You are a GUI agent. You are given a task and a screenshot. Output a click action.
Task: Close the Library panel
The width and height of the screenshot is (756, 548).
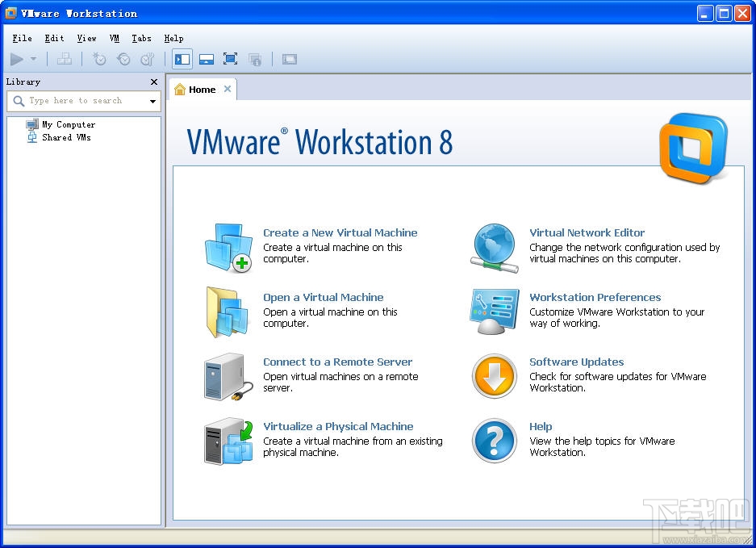[154, 82]
